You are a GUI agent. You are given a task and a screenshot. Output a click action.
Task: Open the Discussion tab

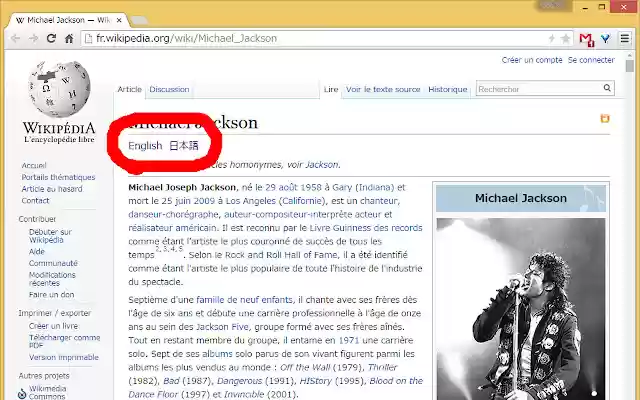click(169, 89)
